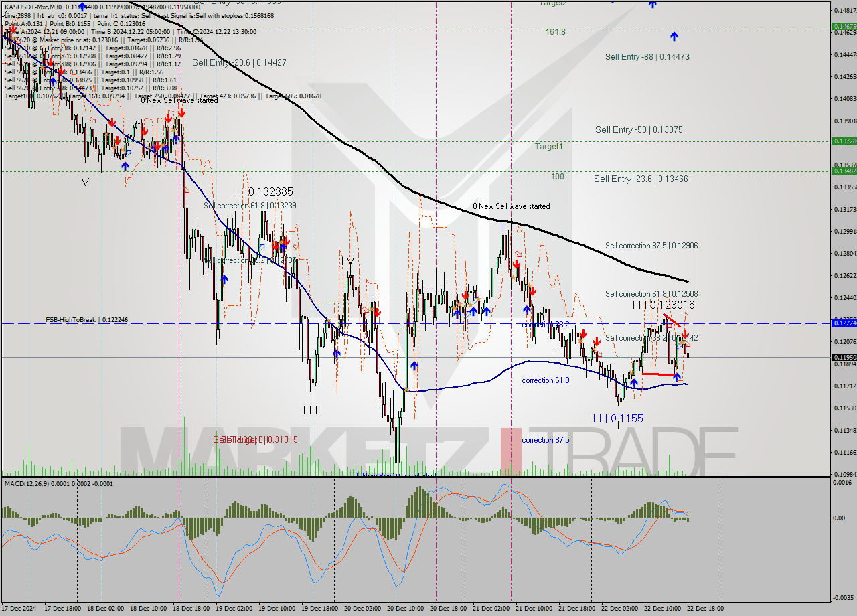Screen dimensions: 857x616
Task: Click the 'Sell Entry -50 | 0.13875' label
Action: pos(639,129)
